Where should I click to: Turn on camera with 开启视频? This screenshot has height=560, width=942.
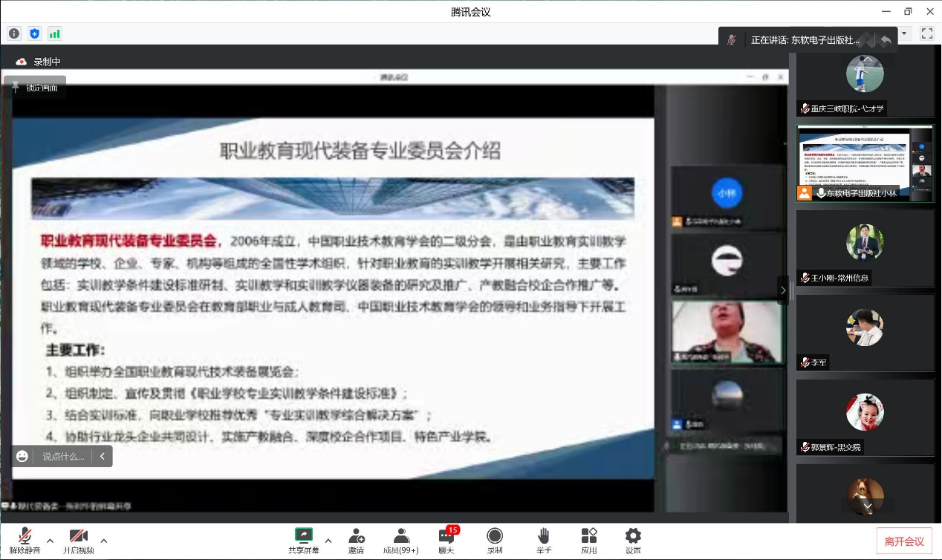tap(79, 540)
